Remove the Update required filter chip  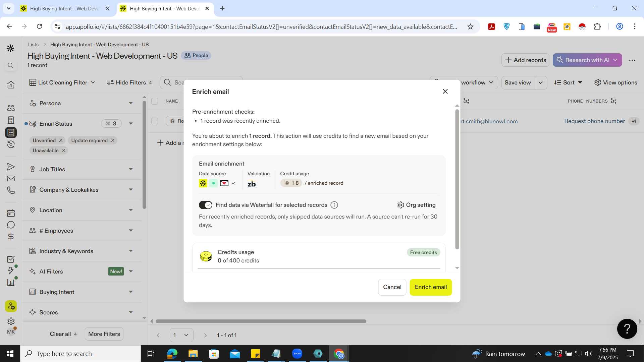(x=113, y=140)
